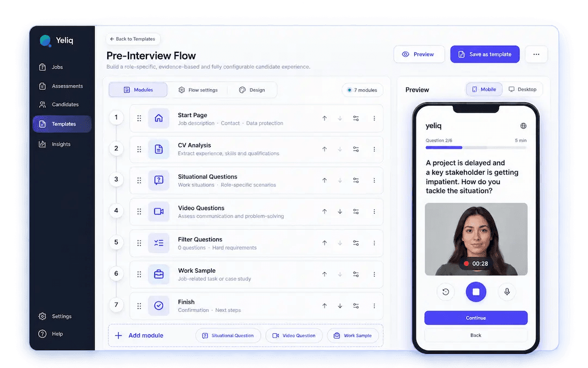This screenshot has width=588, height=368.
Task: Toggle the microphone in phone preview
Action: click(x=507, y=292)
